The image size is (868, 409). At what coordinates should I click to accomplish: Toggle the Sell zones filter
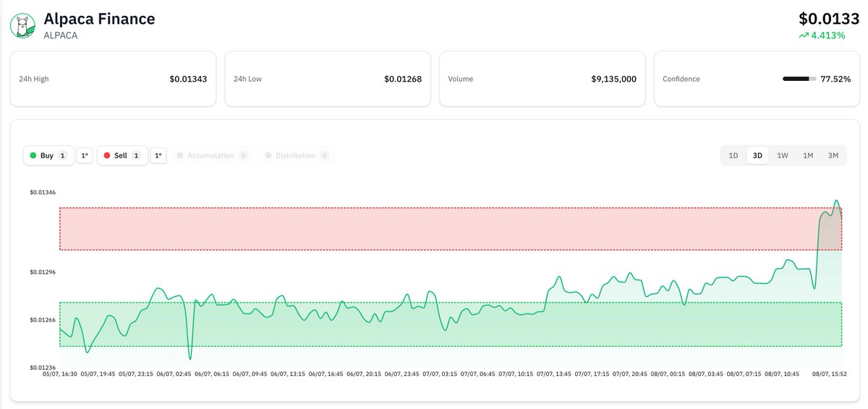click(122, 155)
